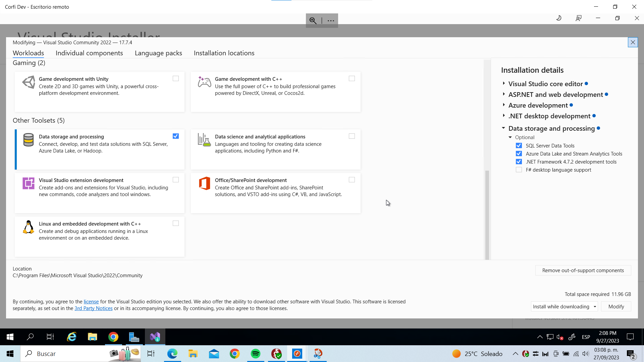Open File Explorer on the remote taskbar
This screenshot has width=644, height=362.
(93, 337)
